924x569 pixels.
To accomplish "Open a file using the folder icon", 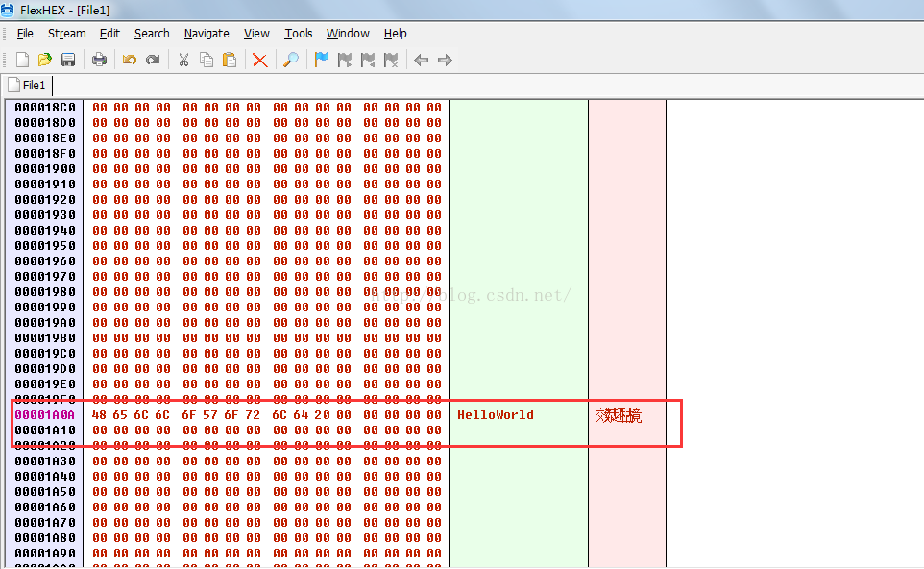I will pos(45,60).
